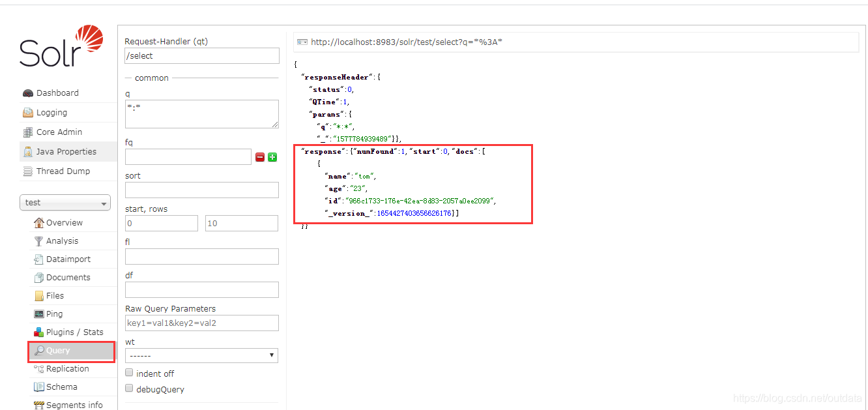Click the start field showing 0
868x410 pixels.
click(162, 223)
